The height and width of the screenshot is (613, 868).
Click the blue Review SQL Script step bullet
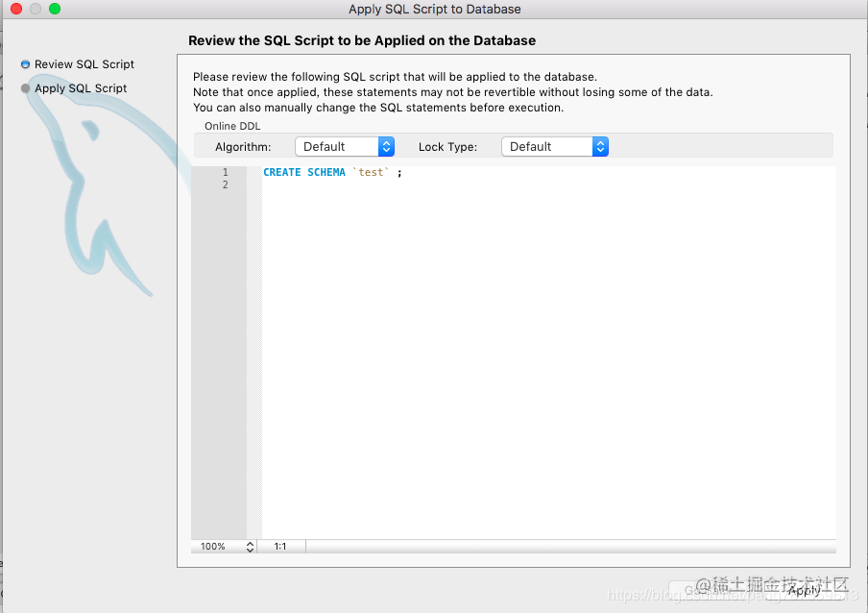tap(26, 64)
